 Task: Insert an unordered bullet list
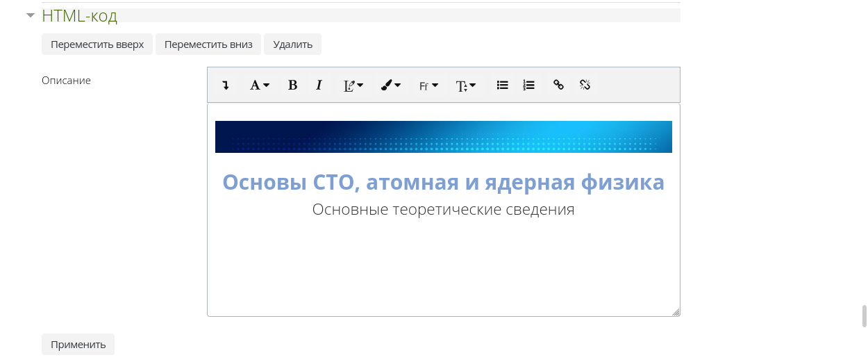click(x=503, y=85)
